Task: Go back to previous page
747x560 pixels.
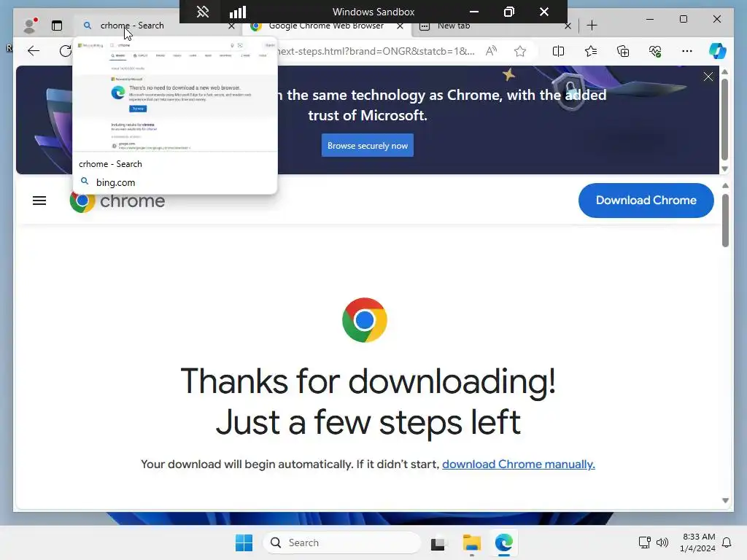Action: pyautogui.click(x=34, y=51)
